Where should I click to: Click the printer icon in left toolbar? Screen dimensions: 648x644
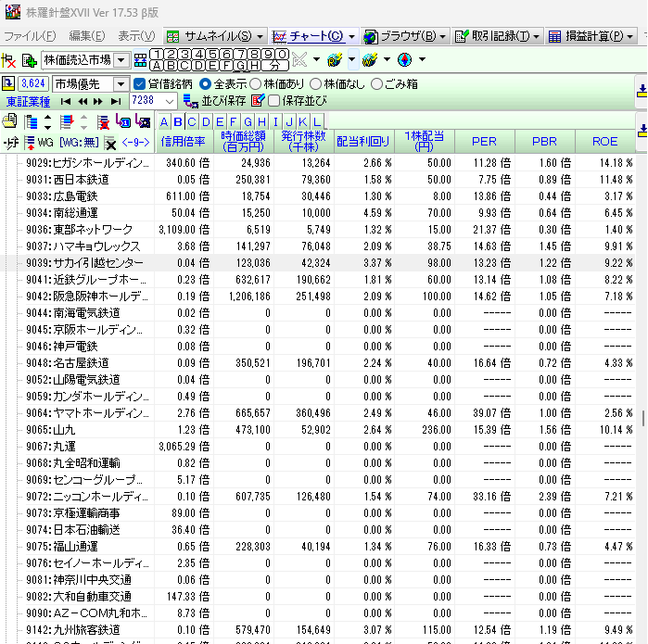click(x=10, y=122)
